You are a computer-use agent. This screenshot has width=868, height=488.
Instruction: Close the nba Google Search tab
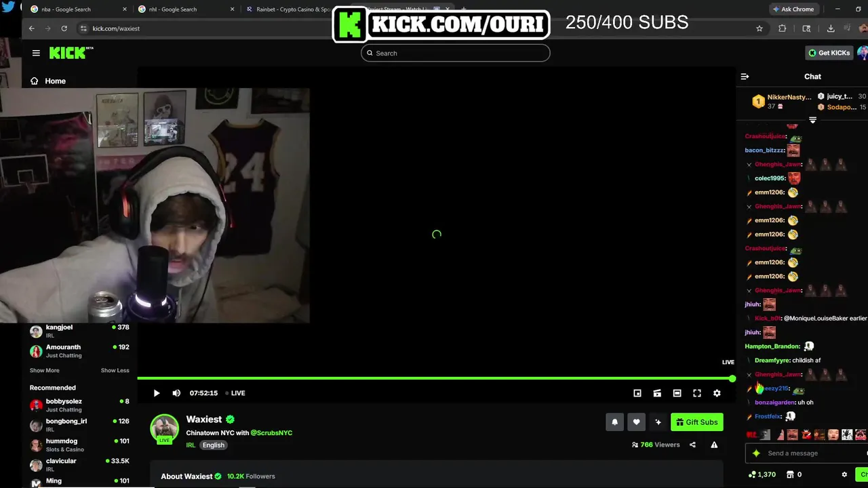click(x=124, y=9)
